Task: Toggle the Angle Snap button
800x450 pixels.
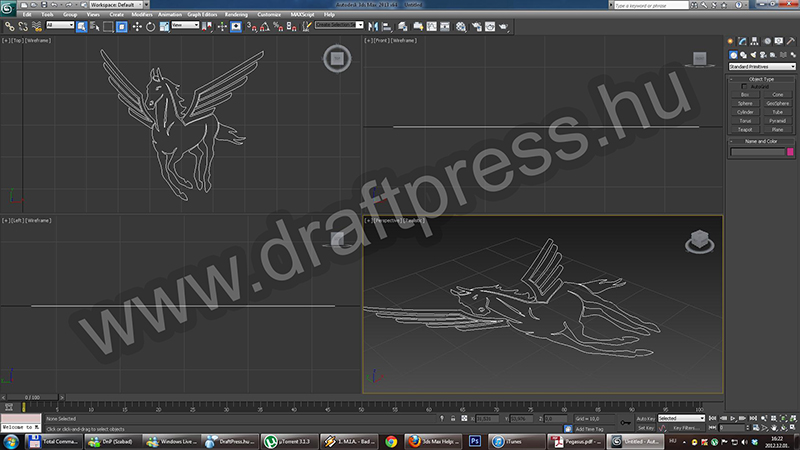Action: (x=265, y=27)
